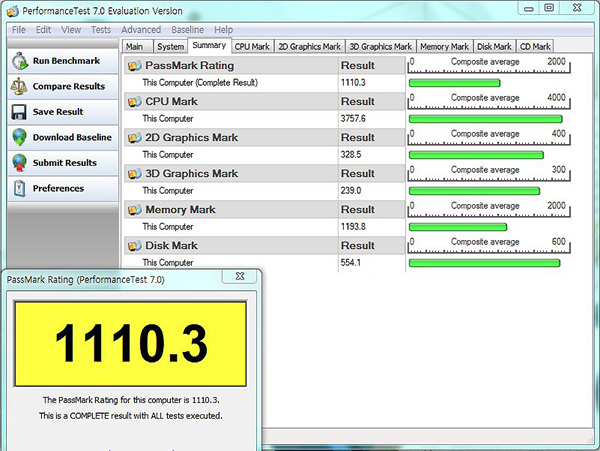Switch to the Disk Mark tab
The height and width of the screenshot is (451, 600).
tap(494, 47)
